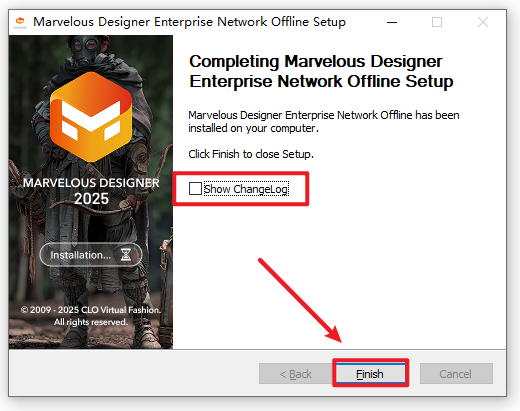Image resolution: width=520 pixels, height=411 pixels.
Task: Click Finish to close Setup
Action: tap(370, 374)
